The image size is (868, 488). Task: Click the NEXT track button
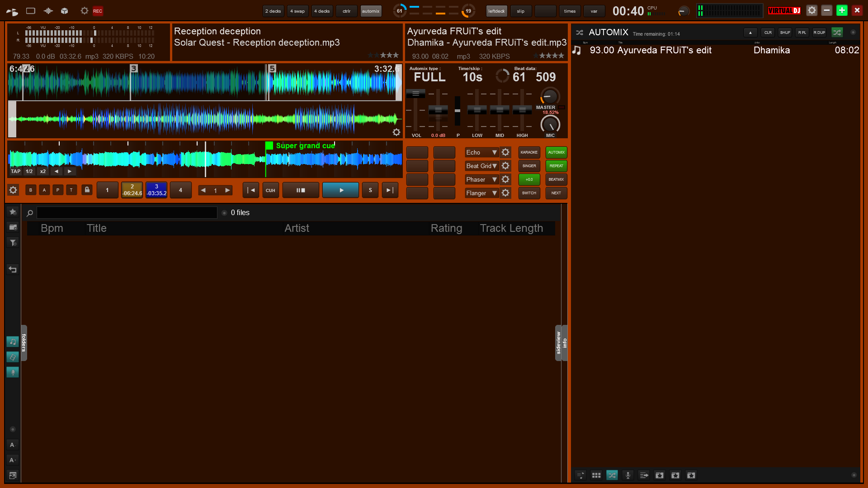556,193
